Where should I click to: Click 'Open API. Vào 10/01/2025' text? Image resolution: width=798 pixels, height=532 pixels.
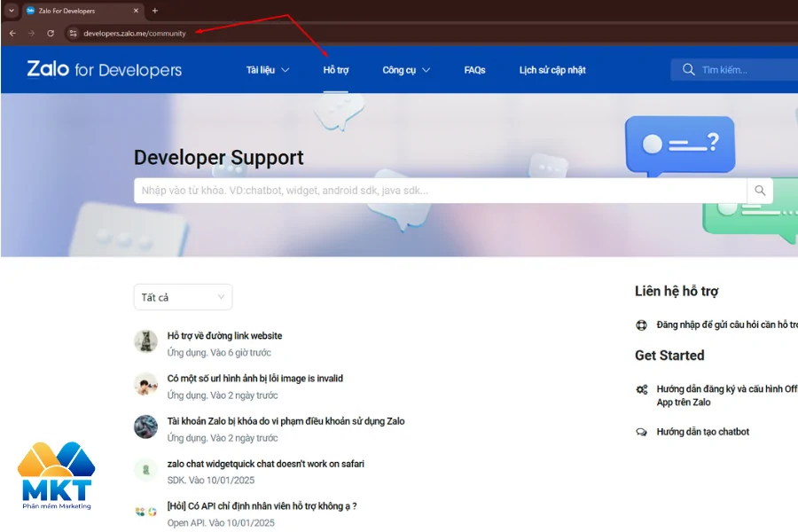coord(221,523)
